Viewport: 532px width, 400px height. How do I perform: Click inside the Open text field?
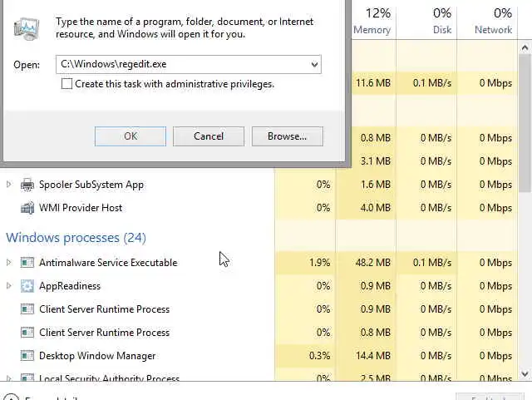181,64
